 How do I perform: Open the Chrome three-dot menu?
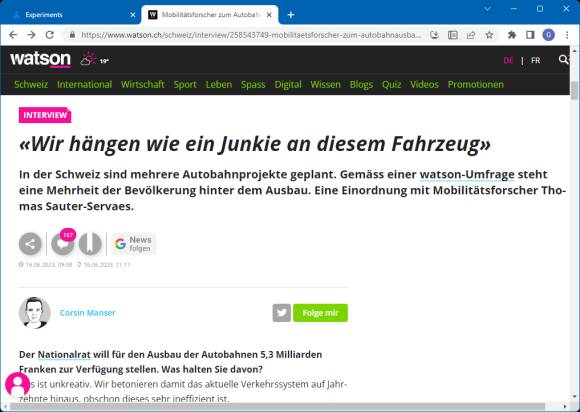(x=567, y=35)
